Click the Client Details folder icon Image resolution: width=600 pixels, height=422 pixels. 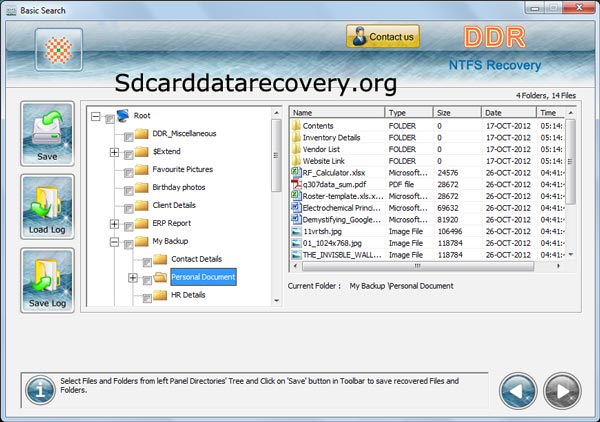point(142,205)
